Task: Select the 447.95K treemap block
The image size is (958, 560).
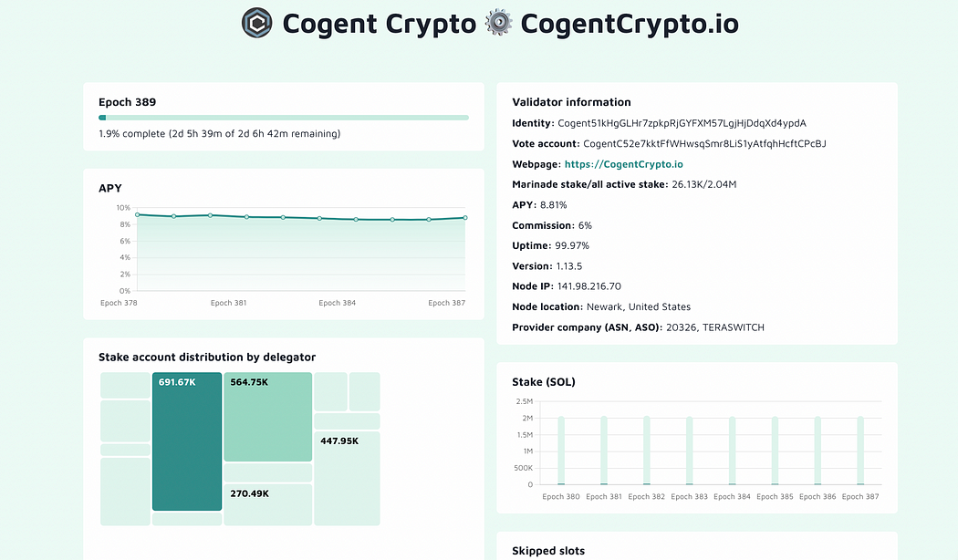Action: 347,478
